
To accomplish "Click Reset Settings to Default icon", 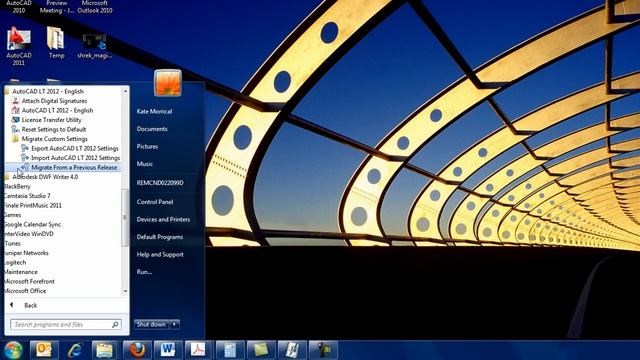I will tap(16, 129).
